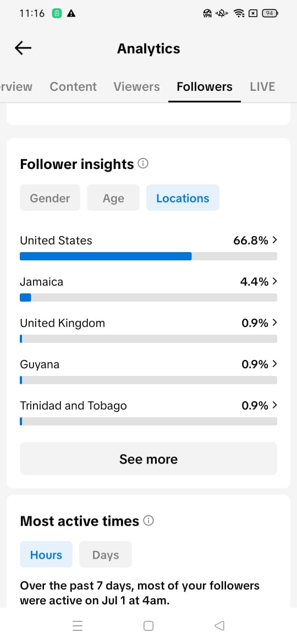297x644 pixels.
Task: Select the Gender filter chip
Action: click(x=50, y=198)
